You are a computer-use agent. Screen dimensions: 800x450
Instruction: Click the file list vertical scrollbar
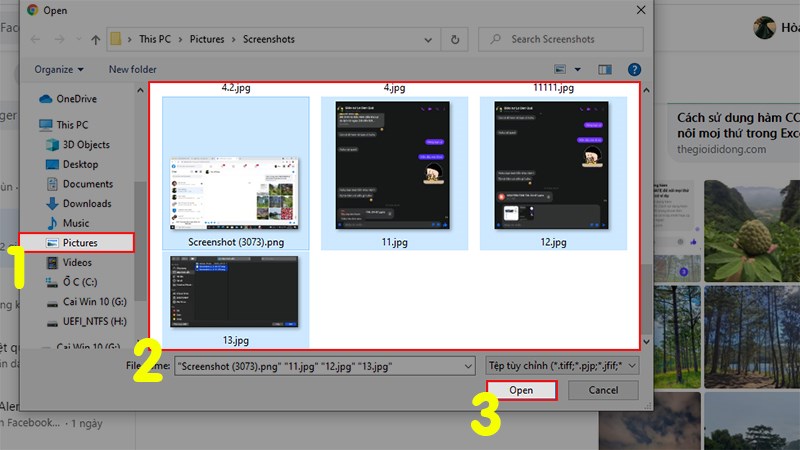[x=646, y=216]
